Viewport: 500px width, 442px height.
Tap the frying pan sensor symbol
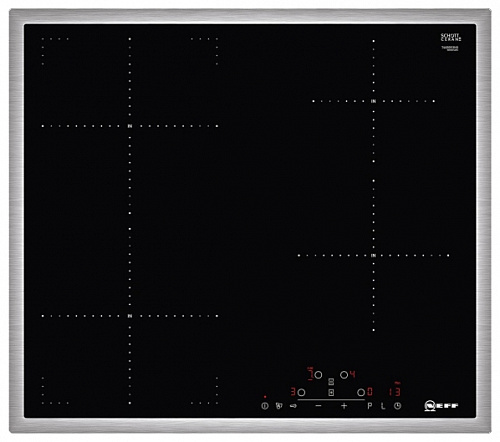[x=293, y=406]
